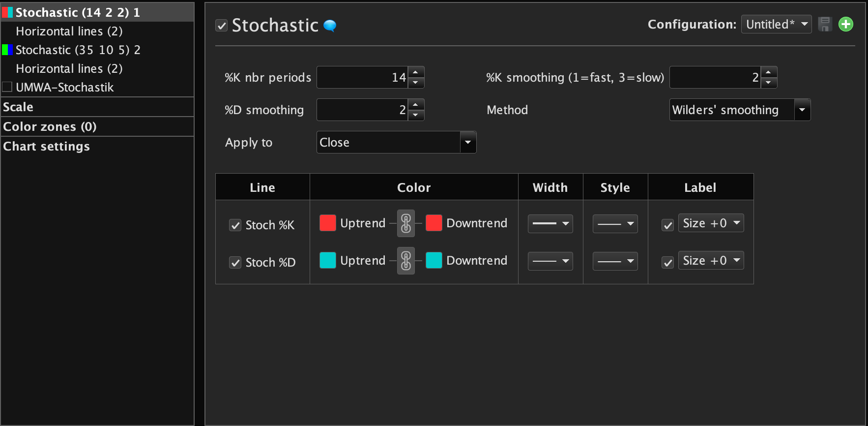
Task: Click the %K nbr periods input field
Action: coord(362,77)
